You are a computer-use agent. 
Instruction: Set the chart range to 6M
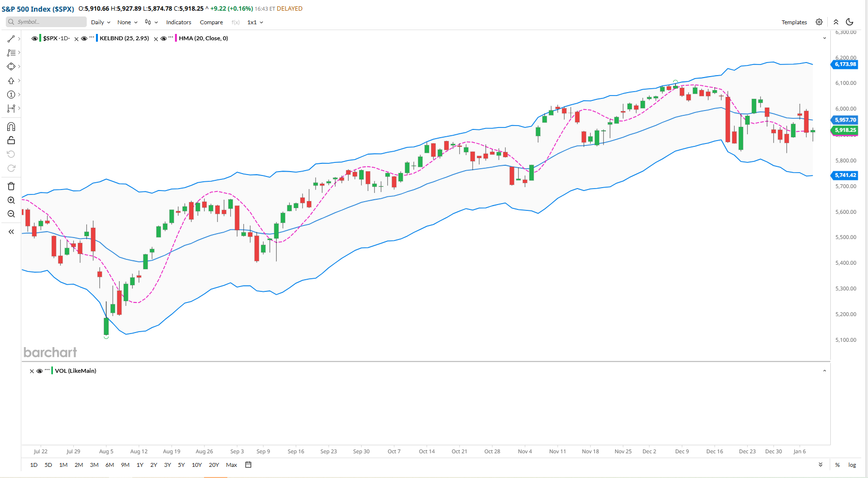tap(110, 465)
